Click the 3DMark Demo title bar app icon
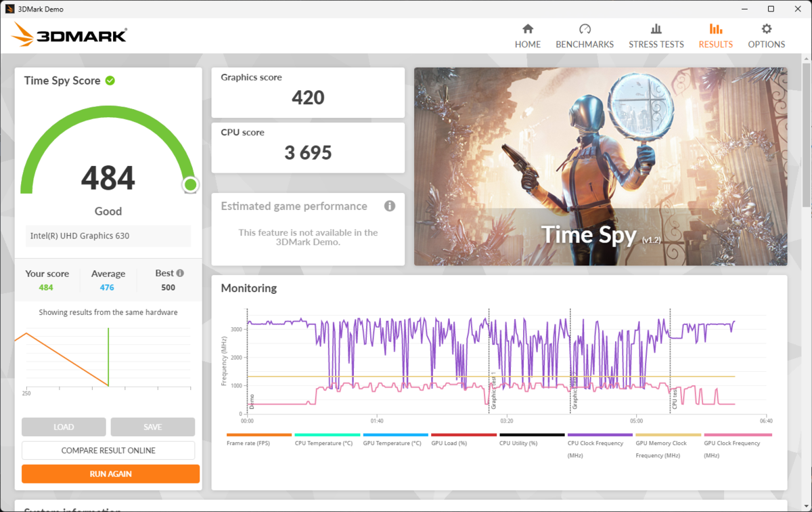Image resolution: width=812 pixels, height=512 pixels. 10,9
